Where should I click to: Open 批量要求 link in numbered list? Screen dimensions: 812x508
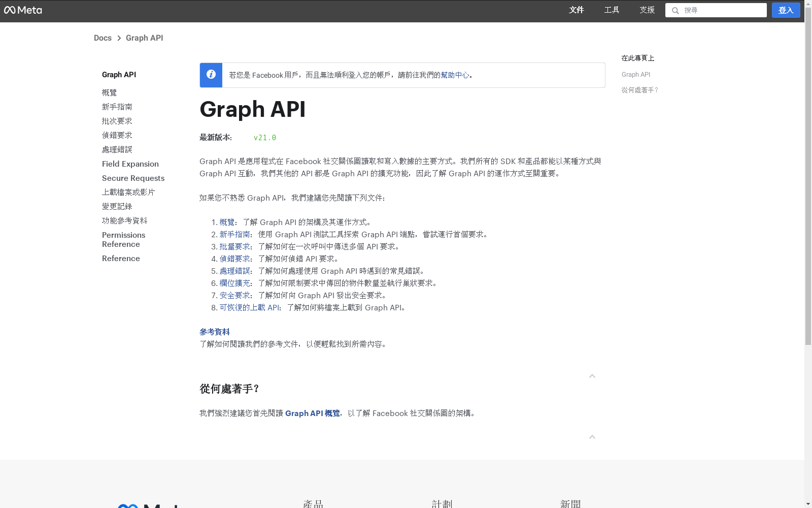pos(234,246)
